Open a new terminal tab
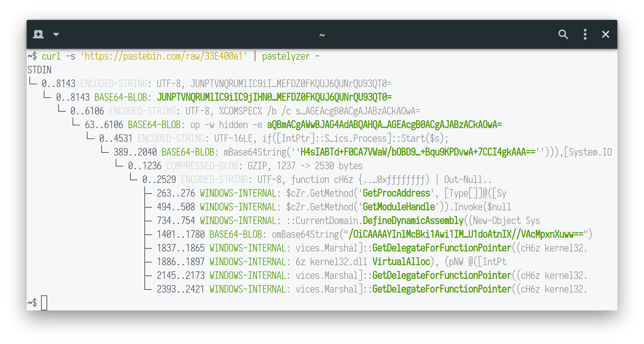 point(38,34)
